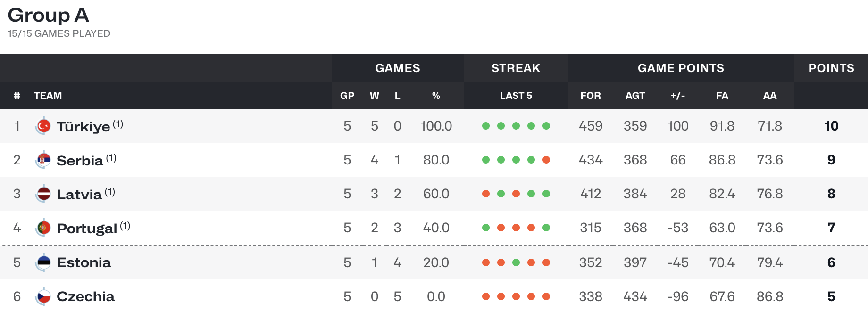Click the Türkiye flag icon

click(x=43, y=126)
